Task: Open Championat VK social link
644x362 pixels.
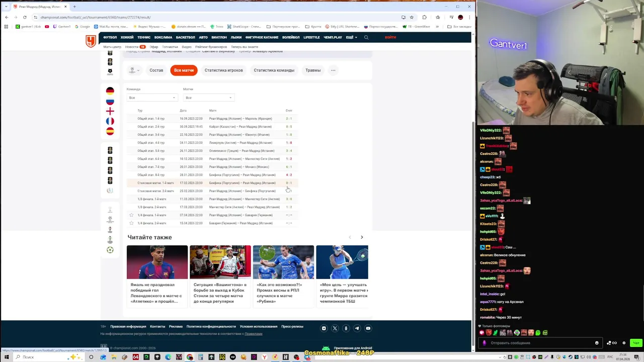Action: (324, 328)
